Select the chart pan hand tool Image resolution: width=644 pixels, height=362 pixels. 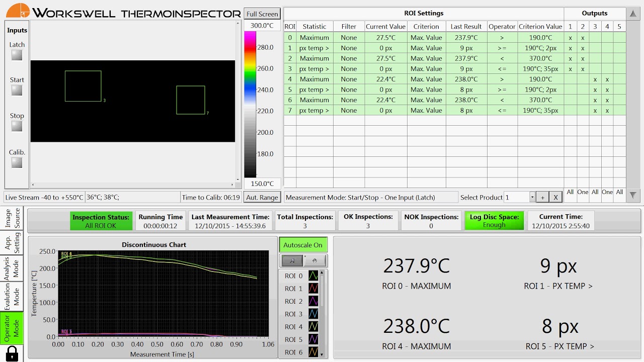pos(314,260)
